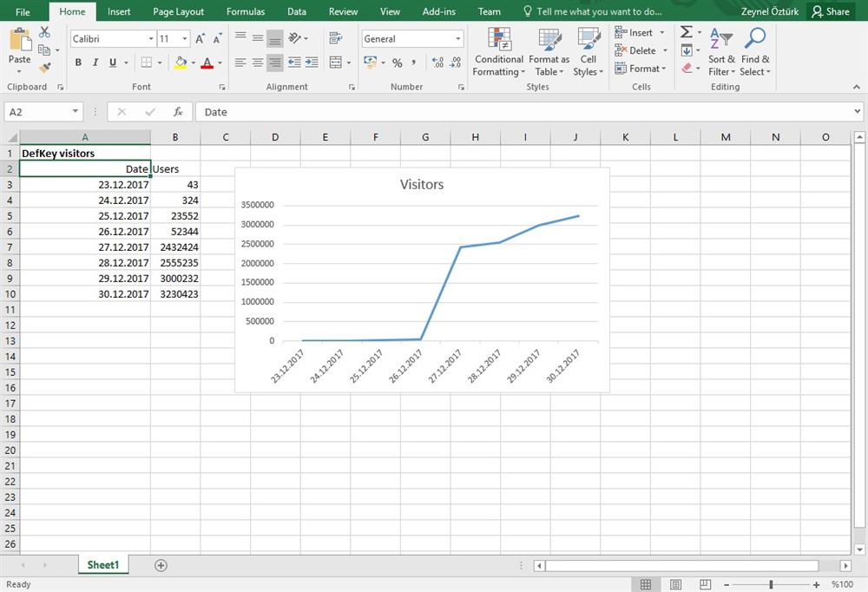Click the orientation text angle icon
The image size is (868, 592).
point(294,37)
